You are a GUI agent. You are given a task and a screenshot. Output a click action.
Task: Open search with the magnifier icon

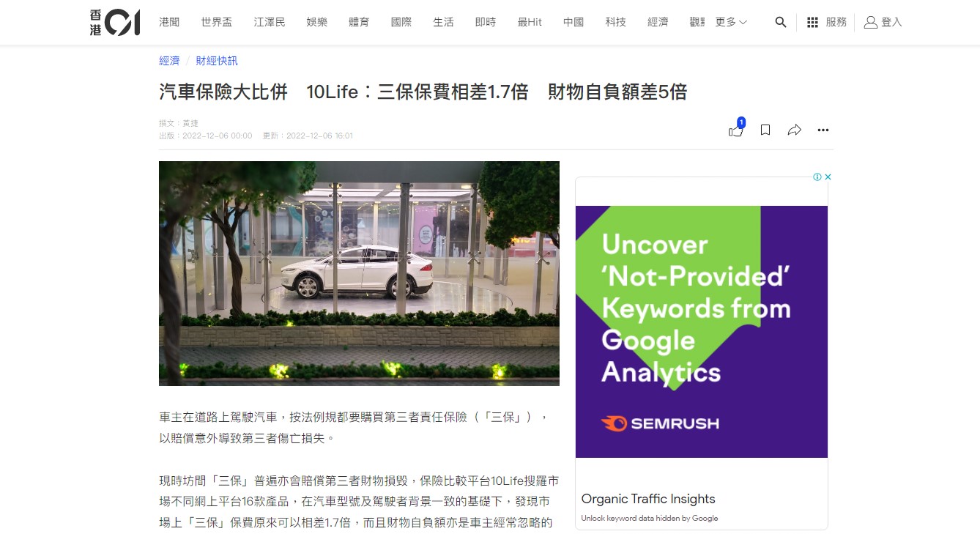[x=781, y=23]
